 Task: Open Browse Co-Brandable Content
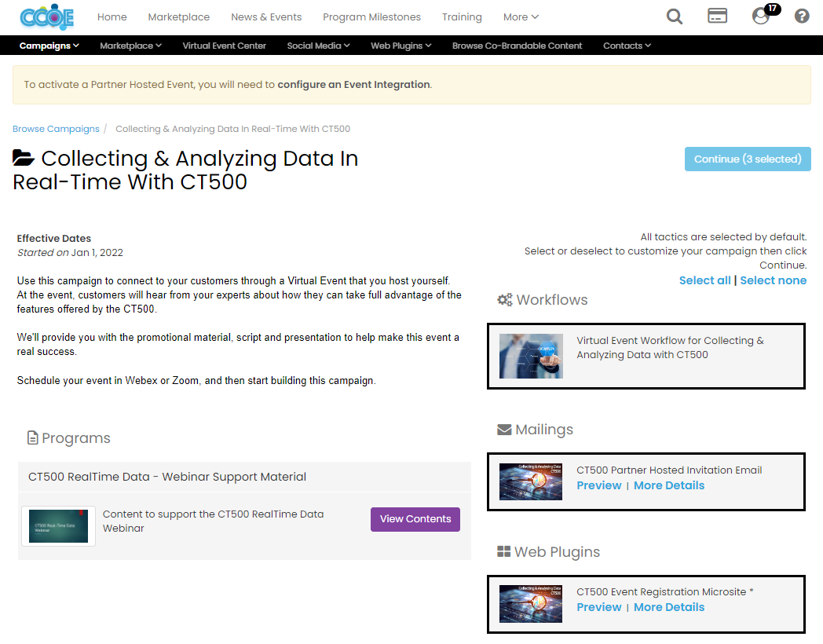pyautogui.click(x=517, y=46)
